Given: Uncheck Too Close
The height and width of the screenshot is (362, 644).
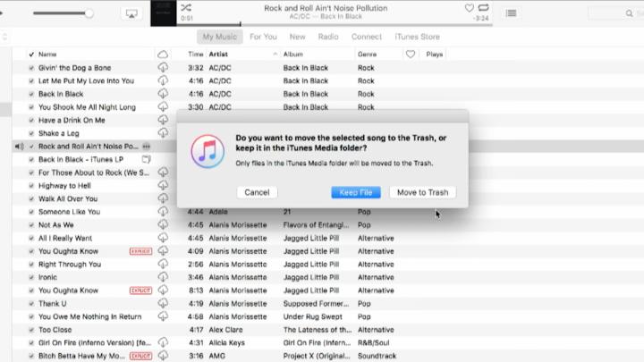Looking at the screenshot, I should [x=31, y=330].
